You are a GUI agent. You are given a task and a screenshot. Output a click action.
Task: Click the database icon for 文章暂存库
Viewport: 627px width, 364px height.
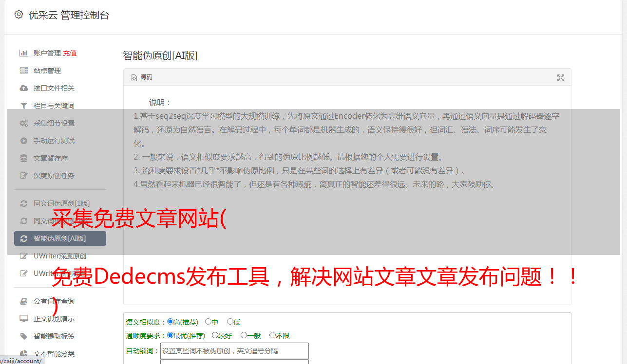coord(23,158)
